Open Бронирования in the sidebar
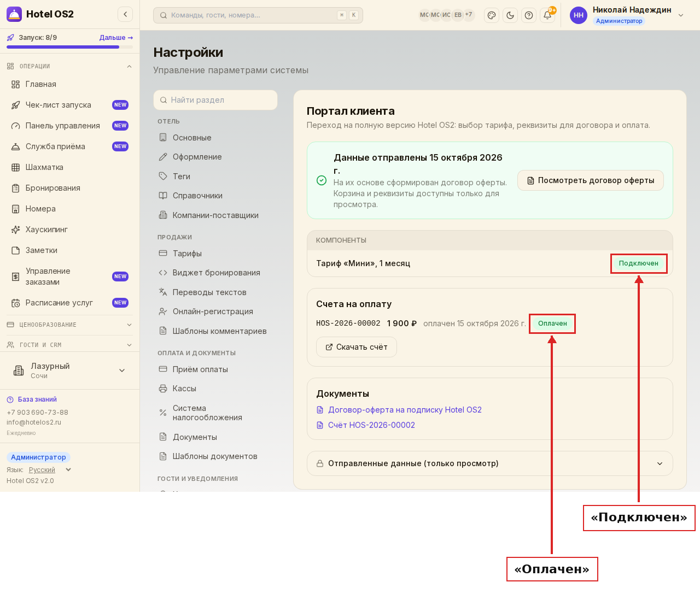The height and width of the screenshot is (594, 700). pos(70,188)
